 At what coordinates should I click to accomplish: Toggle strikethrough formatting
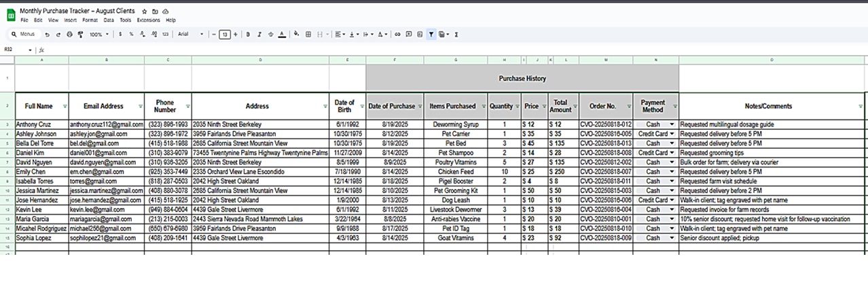[x=271, y=34]
